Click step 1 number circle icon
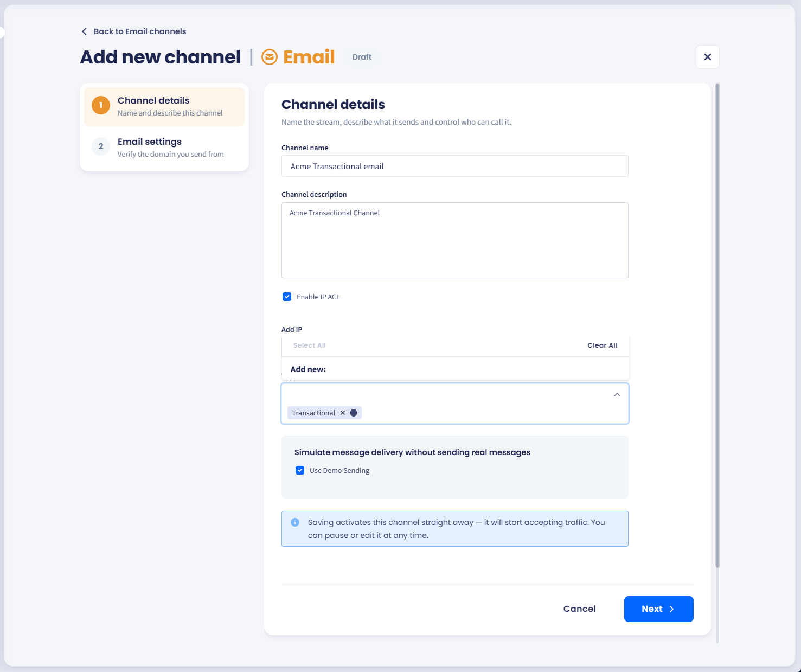 pyautogui.click(x=101, y=105)
